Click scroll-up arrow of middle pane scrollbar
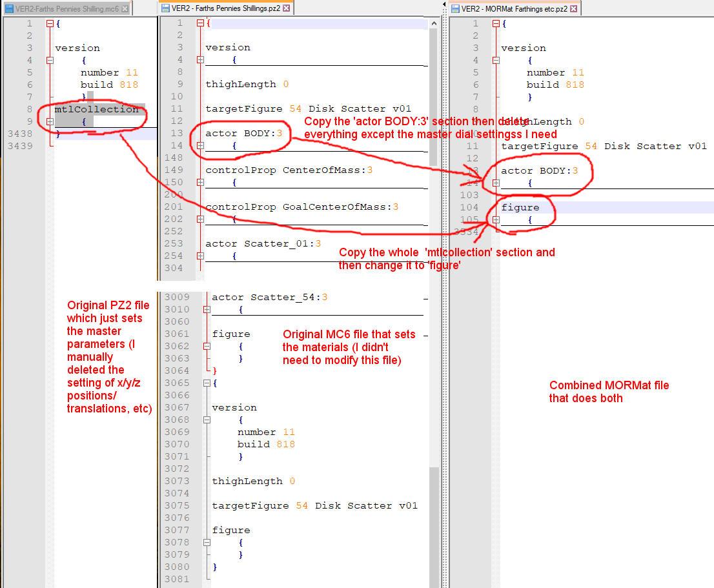 434,23
